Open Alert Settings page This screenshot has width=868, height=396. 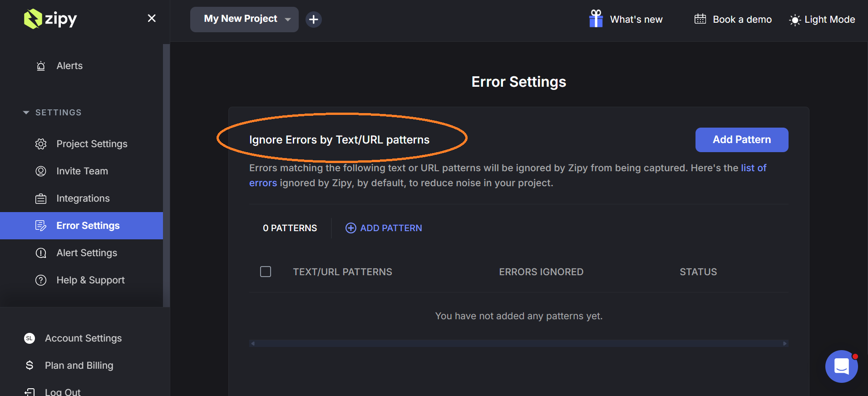pos(86,253)
